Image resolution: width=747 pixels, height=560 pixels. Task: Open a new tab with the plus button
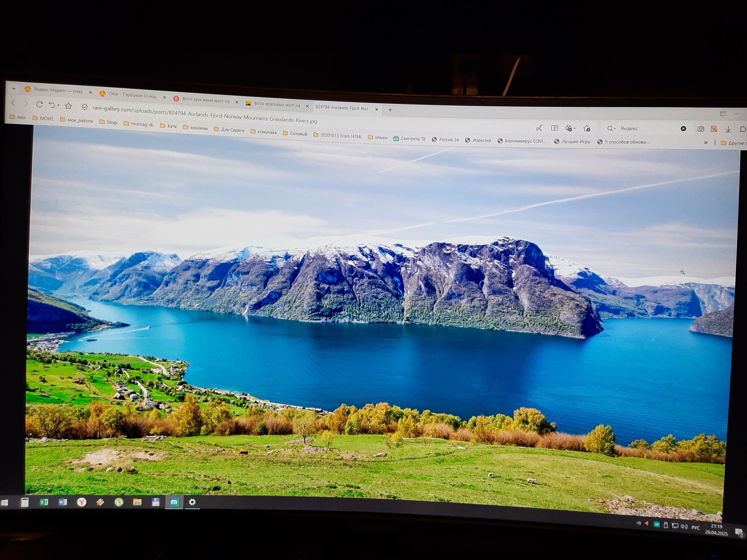[x=390, y=110]
